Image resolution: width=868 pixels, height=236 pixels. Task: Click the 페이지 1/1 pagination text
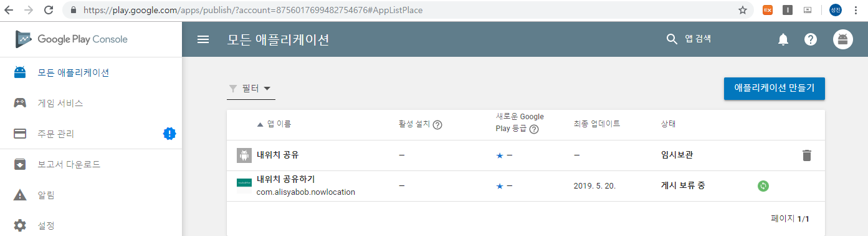[789, 219]
